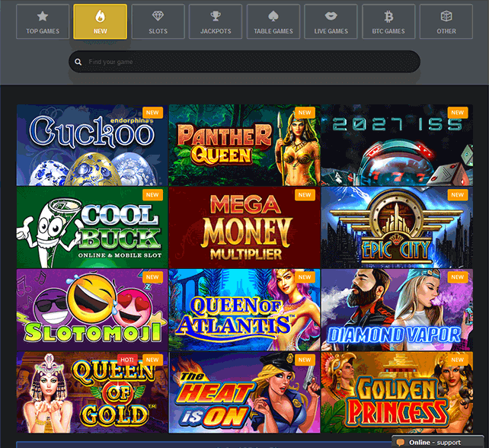Select the spade Table Games icon
Viewport: 489px width, 448px height.
pyautogui.click(x=273, y=16)
